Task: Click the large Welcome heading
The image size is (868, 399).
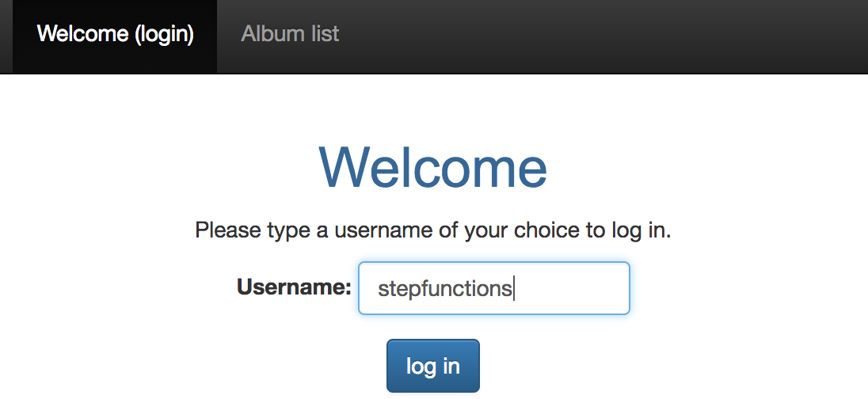Action: pyautogui.click(x=433, y=168)
